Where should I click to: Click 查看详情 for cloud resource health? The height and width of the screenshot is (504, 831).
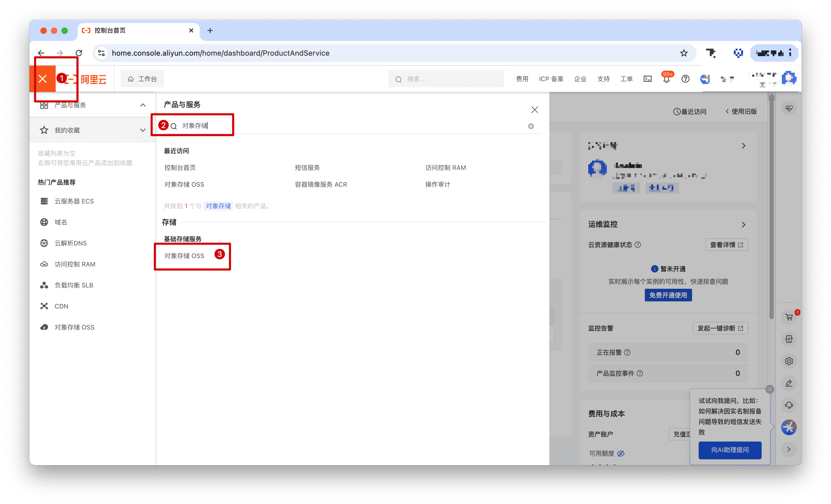(726, 245)
